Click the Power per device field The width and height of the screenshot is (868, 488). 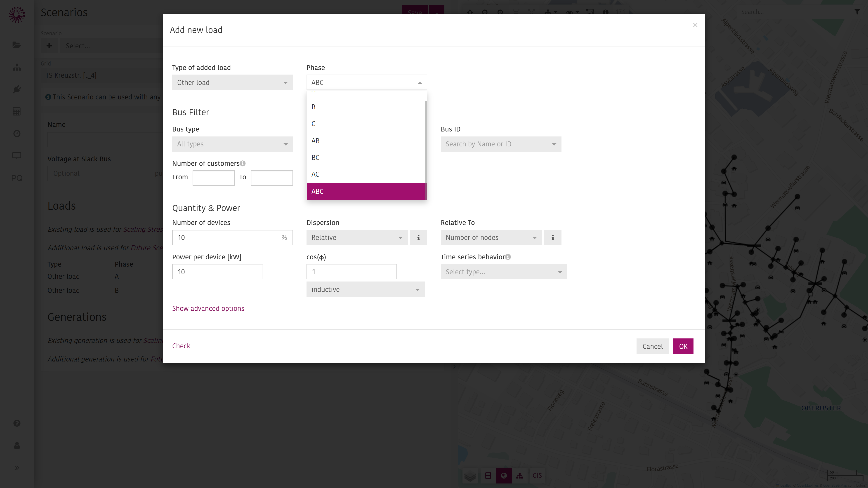[x=217, y=272]
